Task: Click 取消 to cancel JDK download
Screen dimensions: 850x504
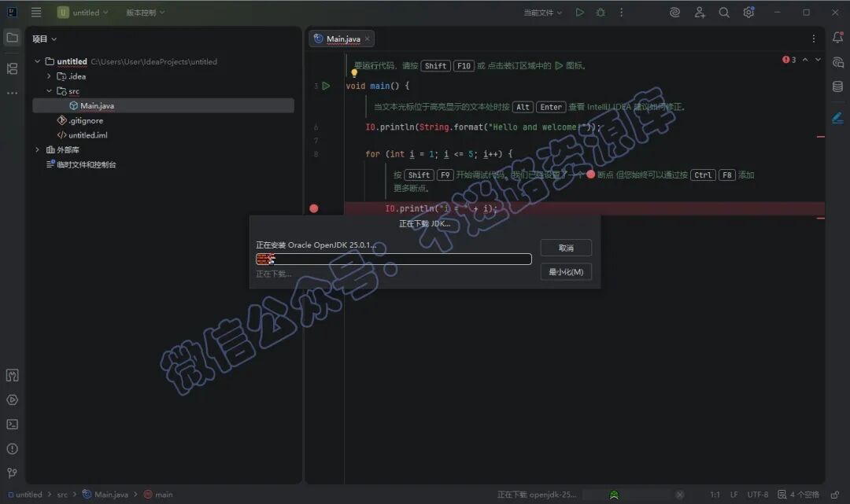Action: coord(566,248)
